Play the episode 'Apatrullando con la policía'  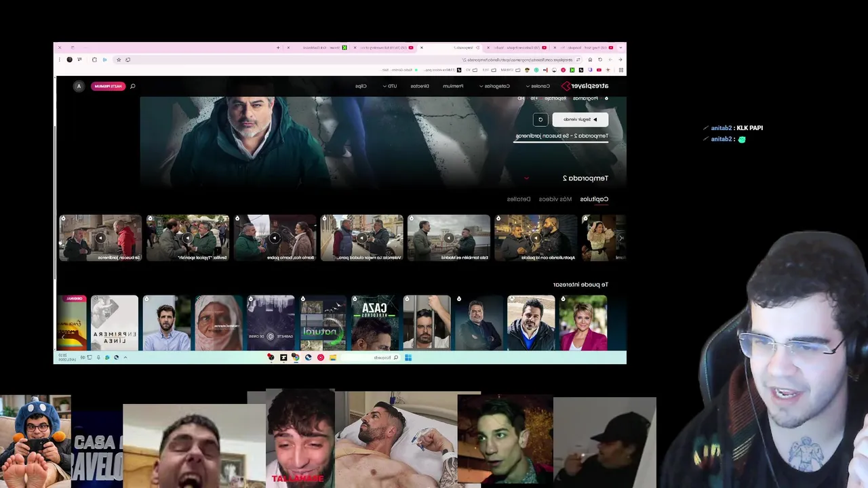[x=536, y=238]
